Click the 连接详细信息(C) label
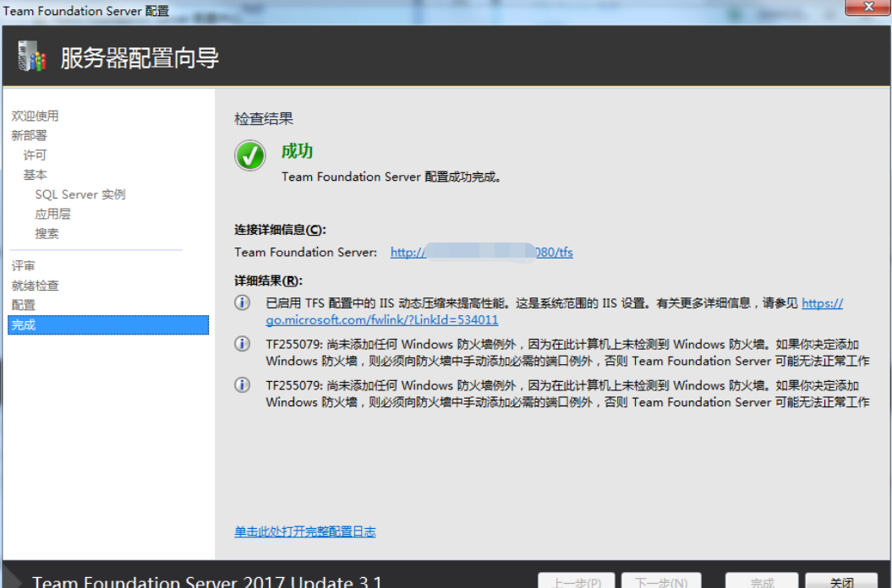 [x=281, y=230]
